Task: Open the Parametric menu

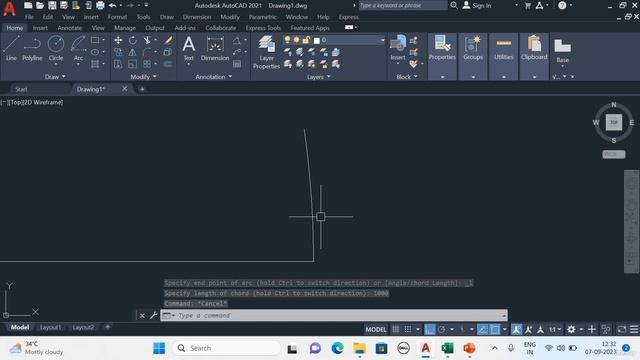Action: click(262, 17)
